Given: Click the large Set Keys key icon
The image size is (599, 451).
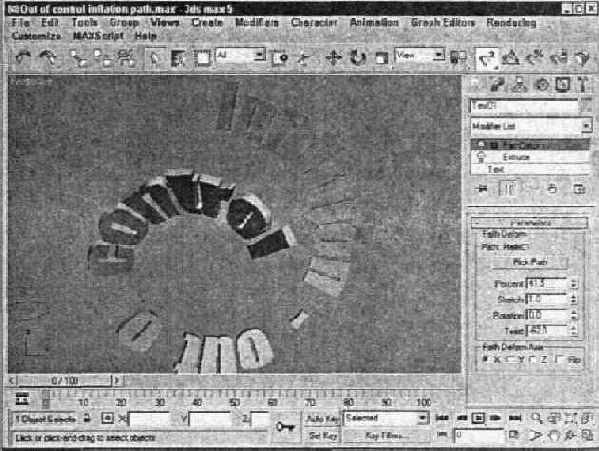Looking at the screenshot, I should [x=285, y=427].
